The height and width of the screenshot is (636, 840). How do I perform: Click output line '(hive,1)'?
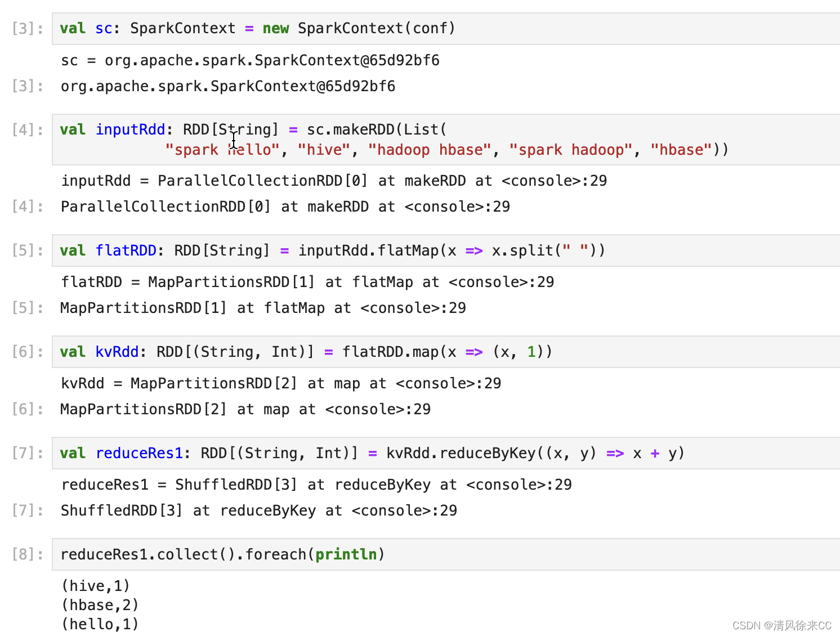pyautogui.click(x=96, y=586)
